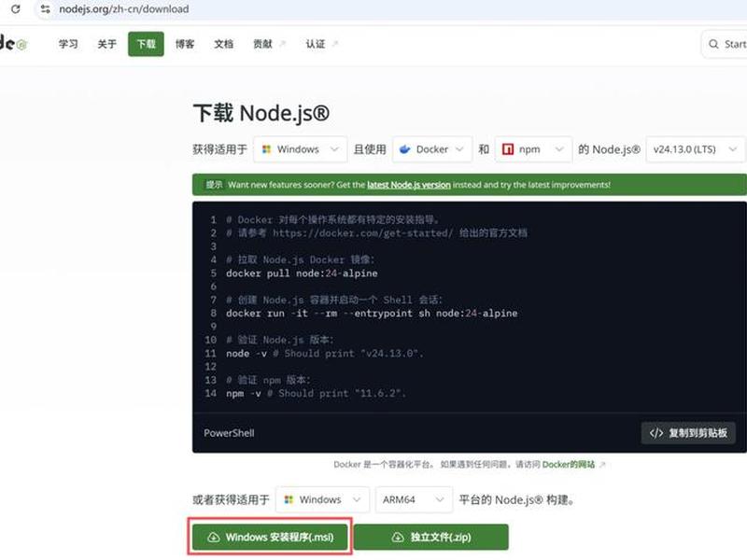Expand the npm package manager dropdown
The width and height of the screenshot is (747, 560).
point(533,149)
